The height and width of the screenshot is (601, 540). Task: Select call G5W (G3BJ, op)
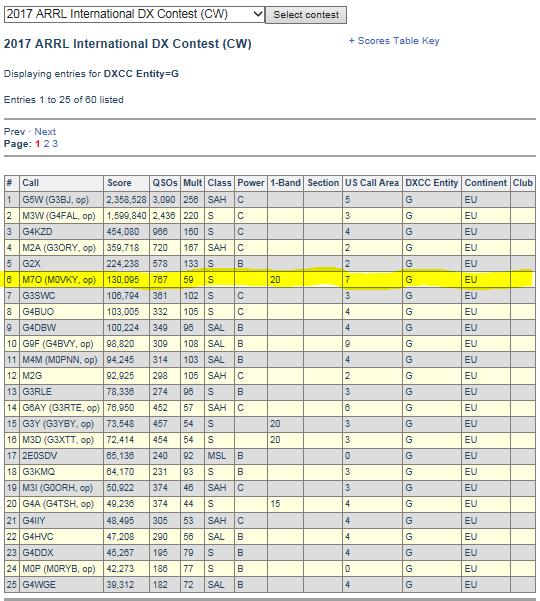pos(56,200)
